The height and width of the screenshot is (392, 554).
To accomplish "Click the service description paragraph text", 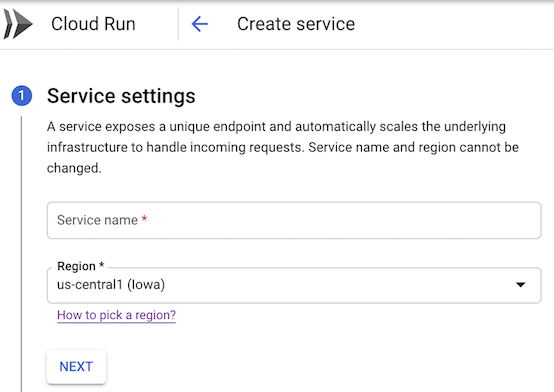I will tap(283, 147).
